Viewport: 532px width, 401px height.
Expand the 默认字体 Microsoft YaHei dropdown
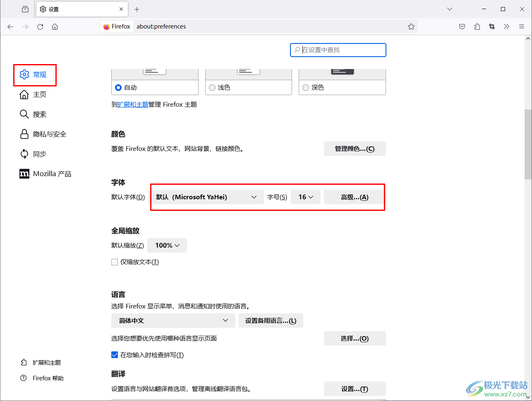[x=206, y=197]
